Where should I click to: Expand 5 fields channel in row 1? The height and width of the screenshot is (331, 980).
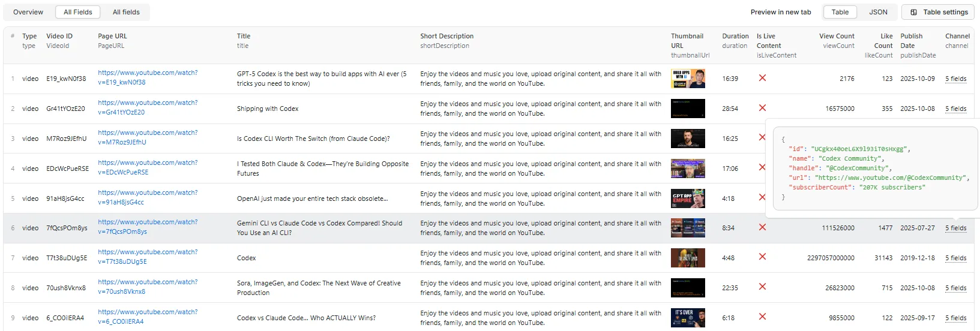(x=955, y=79)
